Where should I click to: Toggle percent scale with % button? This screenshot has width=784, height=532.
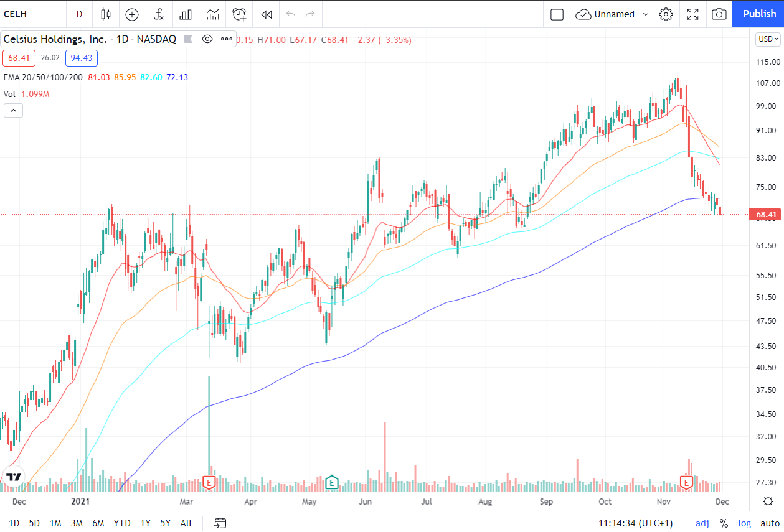coord(724,523)
